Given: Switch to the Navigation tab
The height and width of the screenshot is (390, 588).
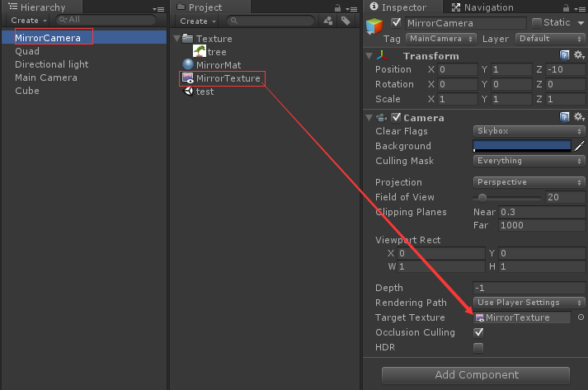Looking at the screenshot, I should tap(483, 7).
